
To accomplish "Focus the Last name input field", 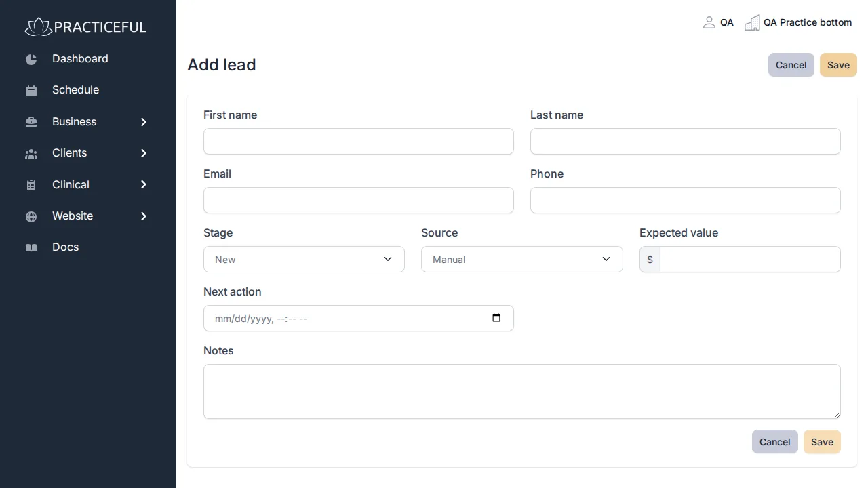I will [686, 142].
